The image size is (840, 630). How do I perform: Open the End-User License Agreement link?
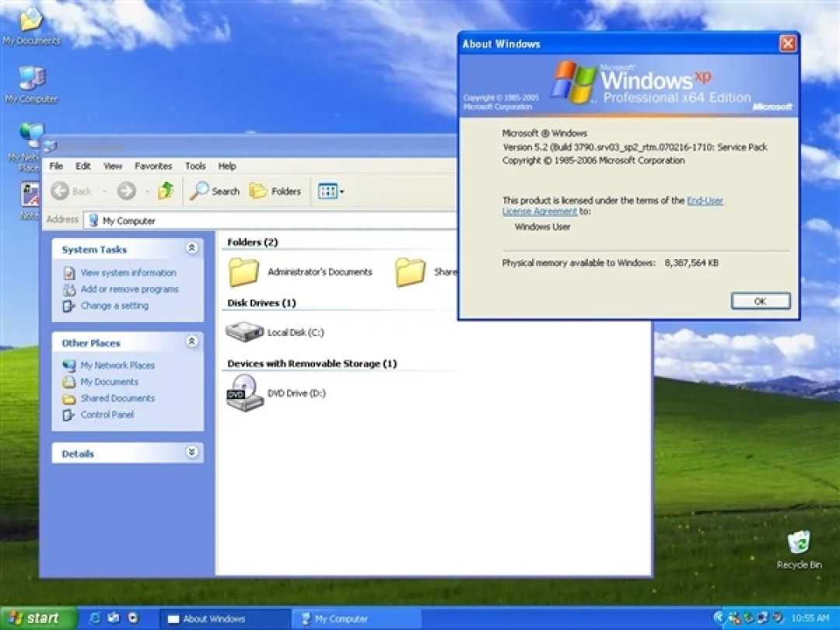click(705, 200)
